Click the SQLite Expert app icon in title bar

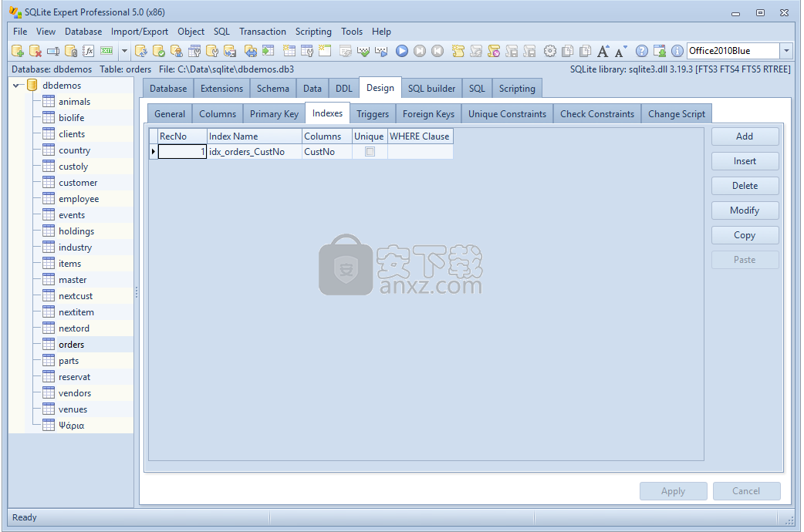15,12
